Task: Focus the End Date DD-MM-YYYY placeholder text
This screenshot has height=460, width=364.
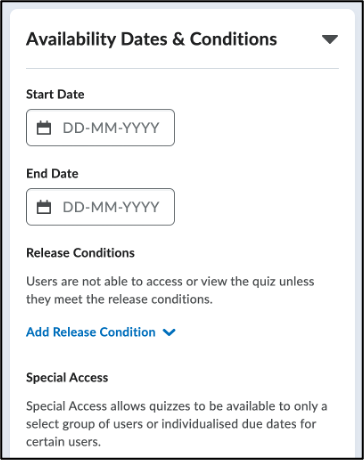Action: pos(111,207)
